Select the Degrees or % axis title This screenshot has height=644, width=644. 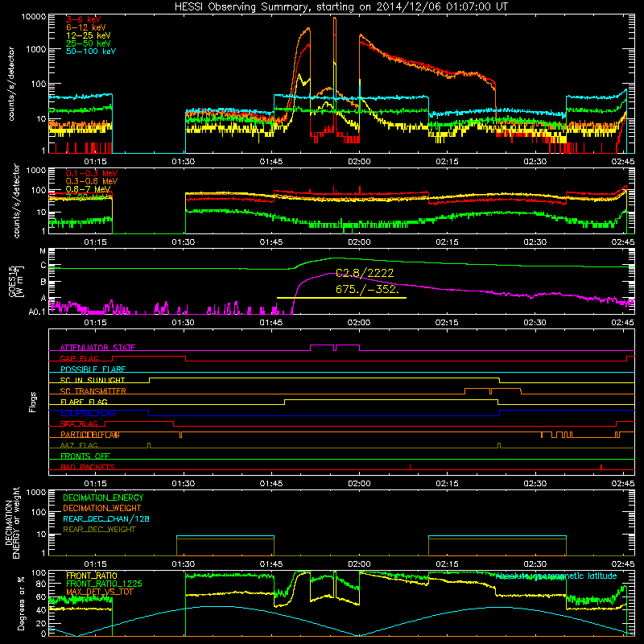click(21, 602)
